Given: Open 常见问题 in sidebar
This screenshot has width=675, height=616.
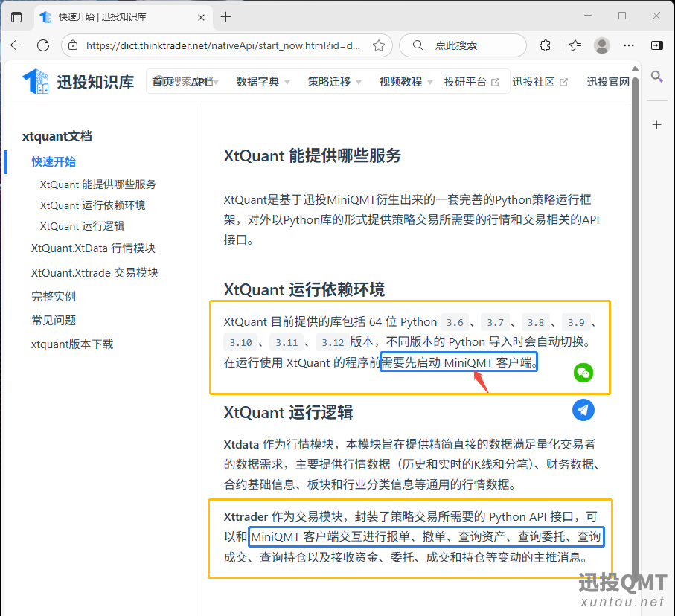Looking at the screenshot, I should pyautogui.click(x=54, y=320).
